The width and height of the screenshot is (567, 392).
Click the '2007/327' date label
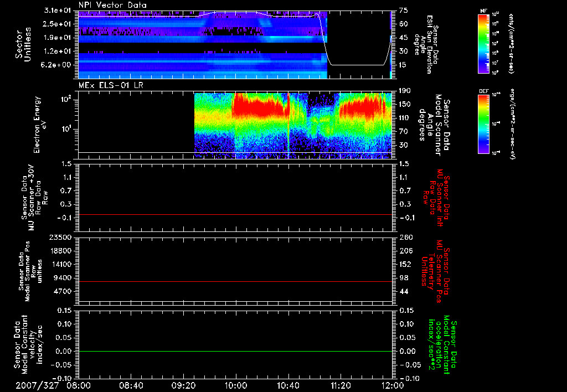[x=37, y=385]
